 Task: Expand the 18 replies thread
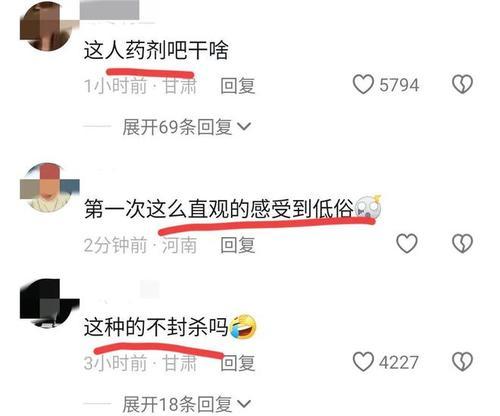coord(186,404)
